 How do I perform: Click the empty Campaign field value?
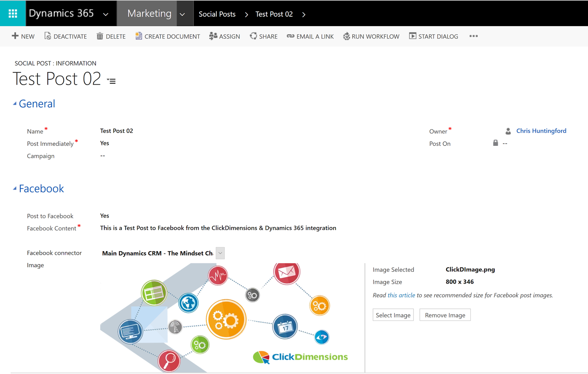coord(103,155)
